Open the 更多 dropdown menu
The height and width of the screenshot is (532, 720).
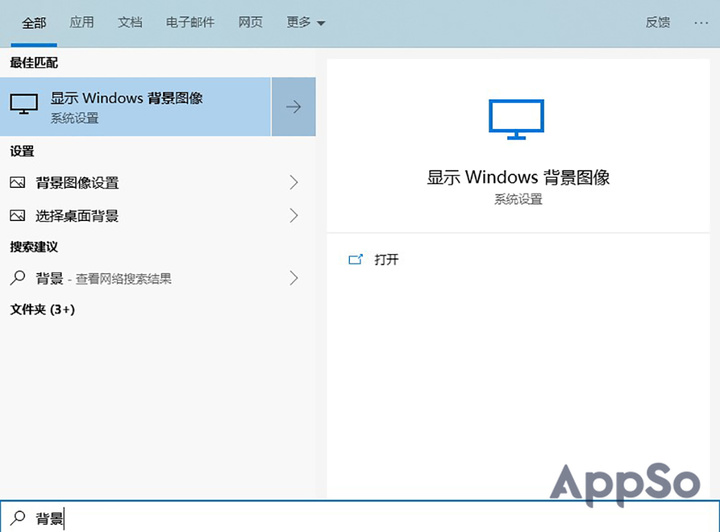305,22
